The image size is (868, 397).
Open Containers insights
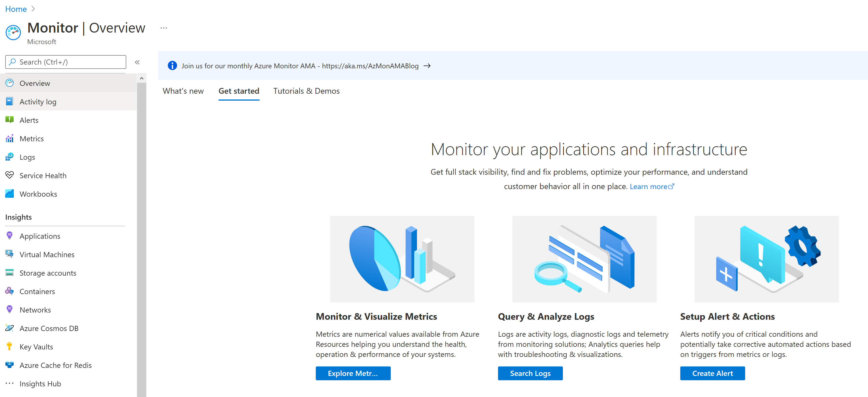click(x=68, y=291)
